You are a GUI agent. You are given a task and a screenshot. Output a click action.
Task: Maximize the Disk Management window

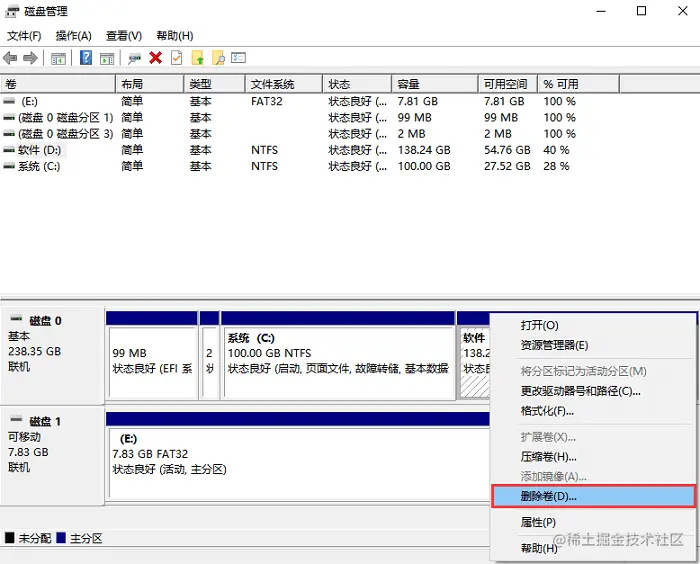point(642,11)
